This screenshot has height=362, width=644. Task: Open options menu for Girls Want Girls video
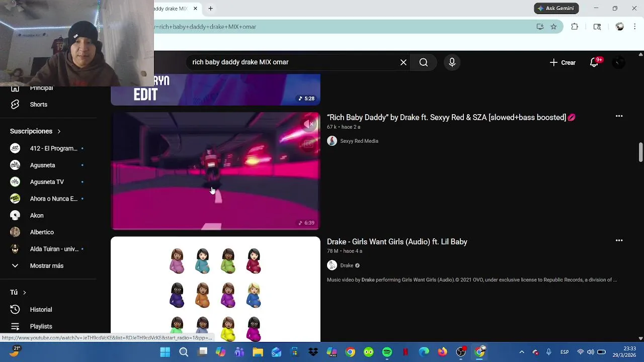click(x=619, y=241)
